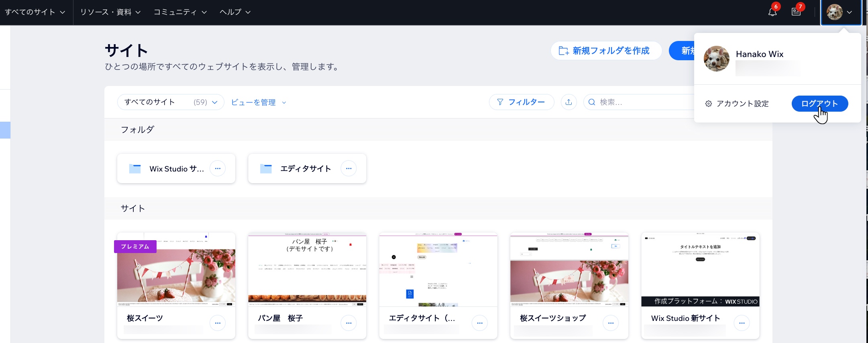Open the すべてのサイト (59) view dropdown
The image size is (868, 343).
(x=171, y=102)
